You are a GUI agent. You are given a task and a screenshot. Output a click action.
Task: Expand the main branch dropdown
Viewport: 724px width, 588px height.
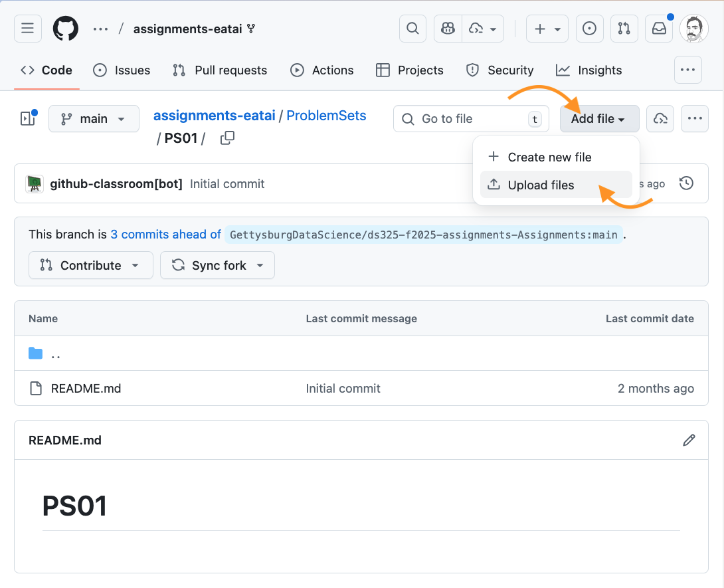[94, 119]
